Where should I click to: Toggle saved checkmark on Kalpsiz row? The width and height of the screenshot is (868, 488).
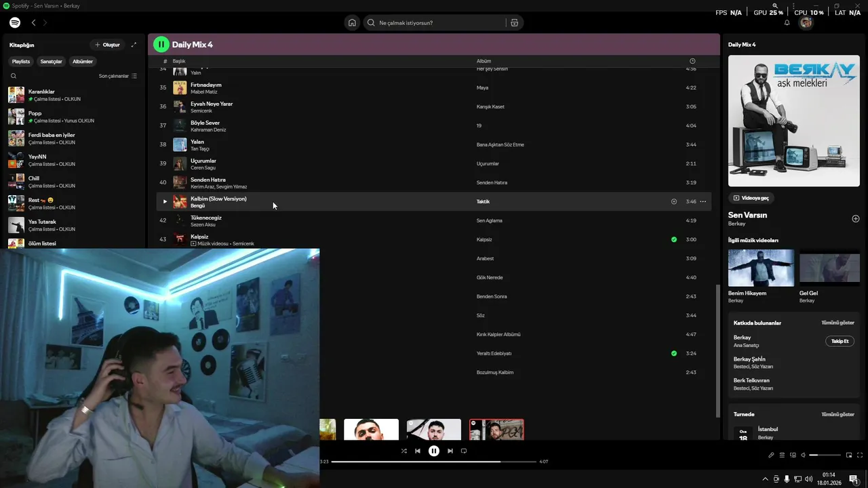point(673,239)
